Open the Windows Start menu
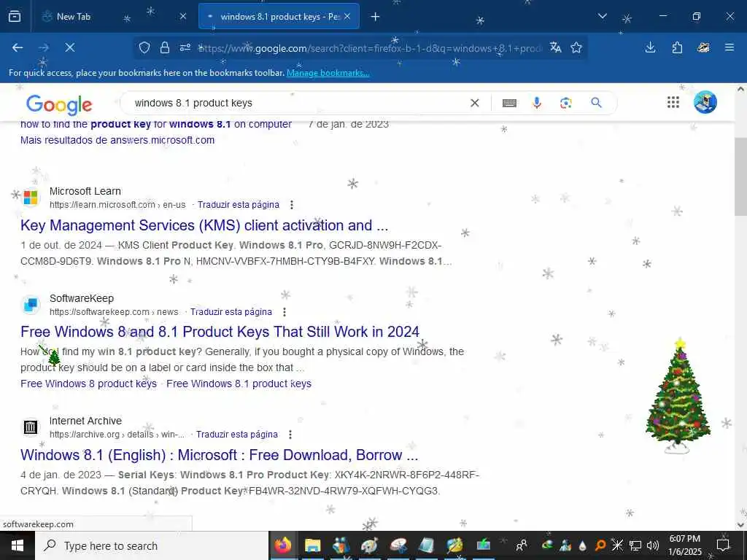This screenshot has height=560, width=747. tap(18, 545)
